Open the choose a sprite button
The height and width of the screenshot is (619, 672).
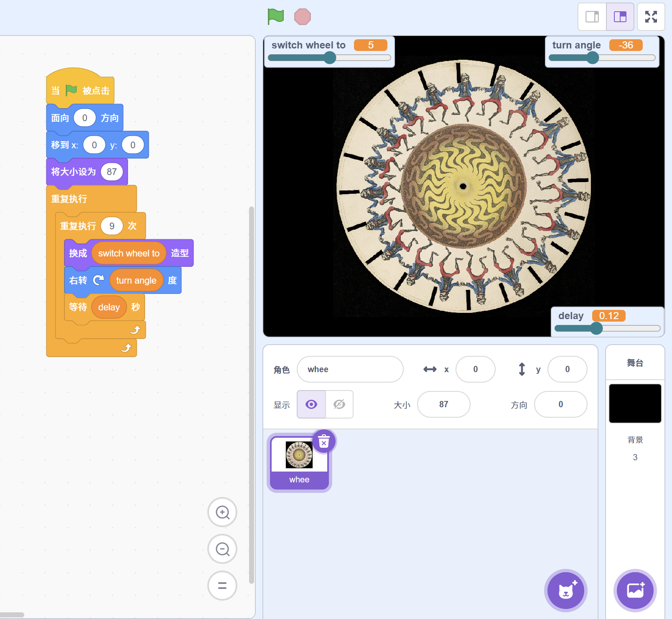point(566,591)
